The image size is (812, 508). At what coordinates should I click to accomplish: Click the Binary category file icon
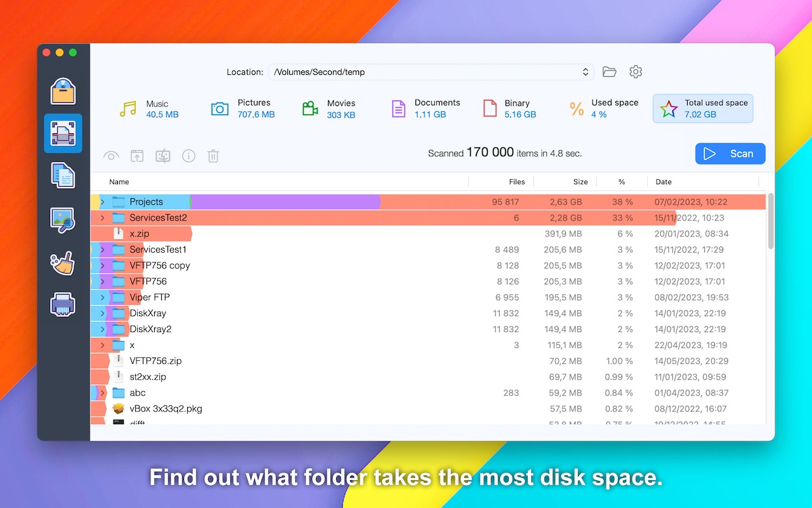point(490,109)
